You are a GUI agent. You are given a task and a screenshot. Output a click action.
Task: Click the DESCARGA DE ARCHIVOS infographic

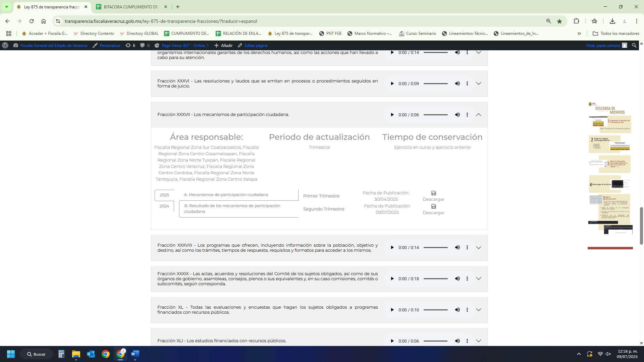[x=610, y=168]
